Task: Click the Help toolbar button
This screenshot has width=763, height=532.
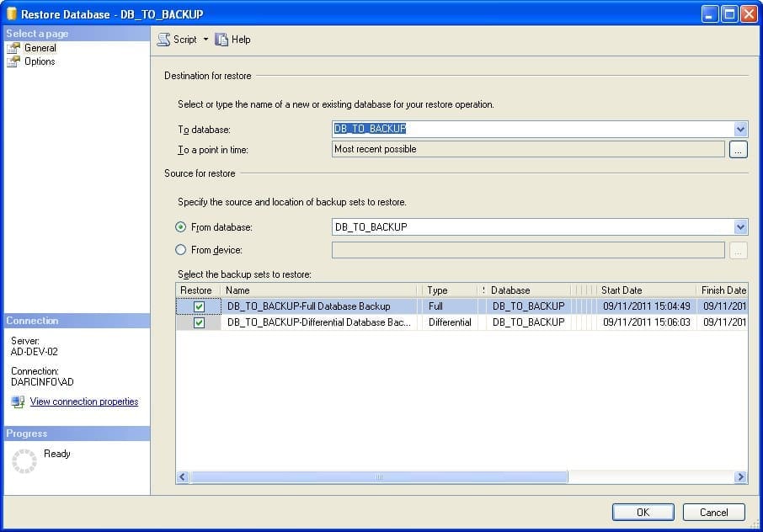Action: click(233, 40)
